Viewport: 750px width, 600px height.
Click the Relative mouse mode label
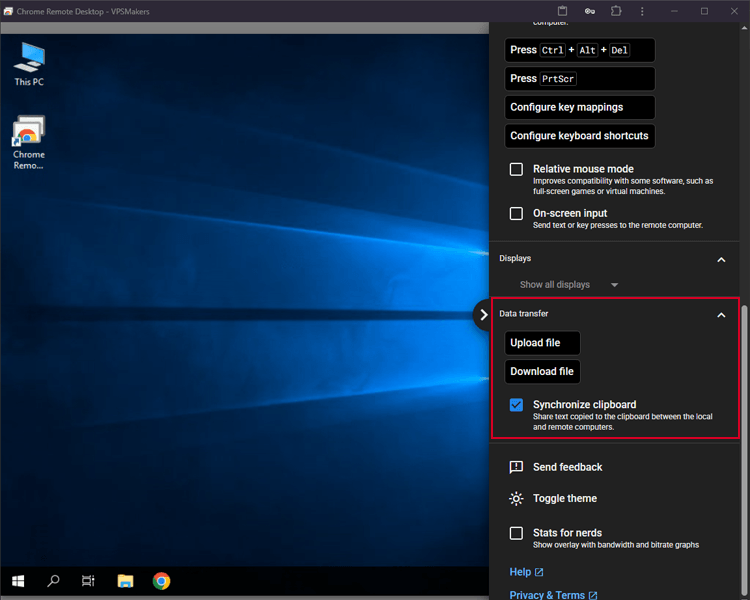(x=583, y=169)
